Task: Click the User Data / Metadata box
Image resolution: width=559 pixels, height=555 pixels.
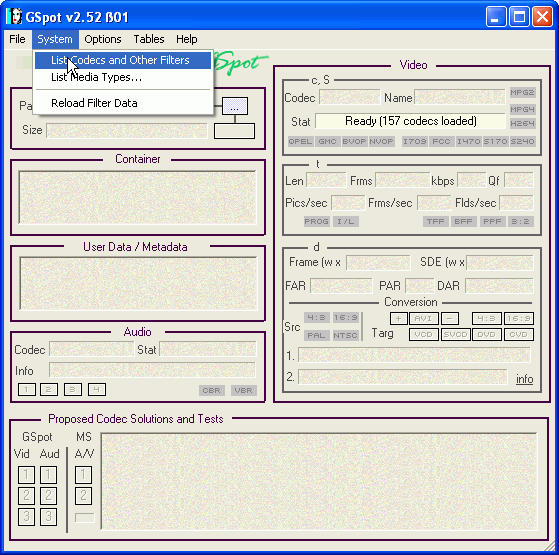Action: 138,283
